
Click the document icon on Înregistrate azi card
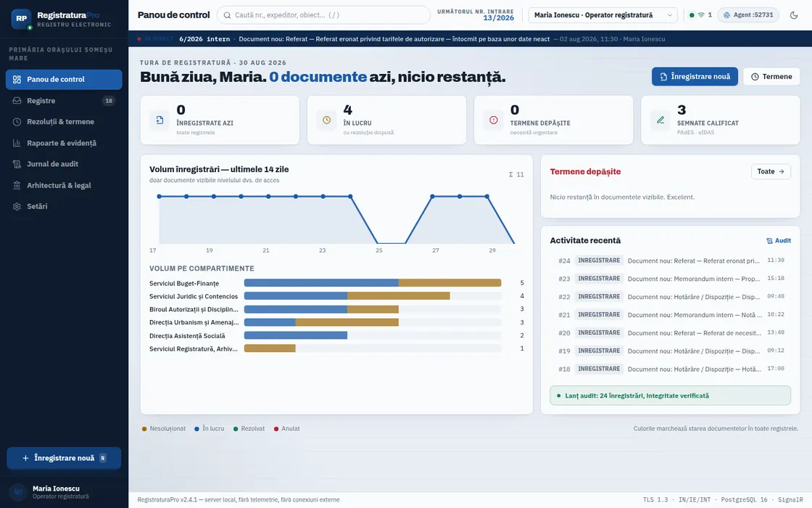coord(159,120)
